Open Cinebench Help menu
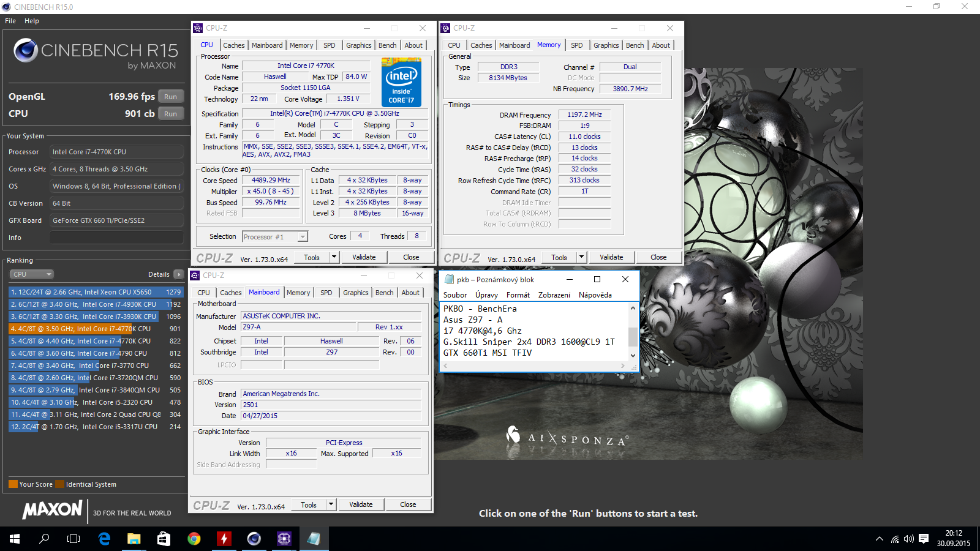The width and height of the screenshot is (980, 551). point(32,21)
